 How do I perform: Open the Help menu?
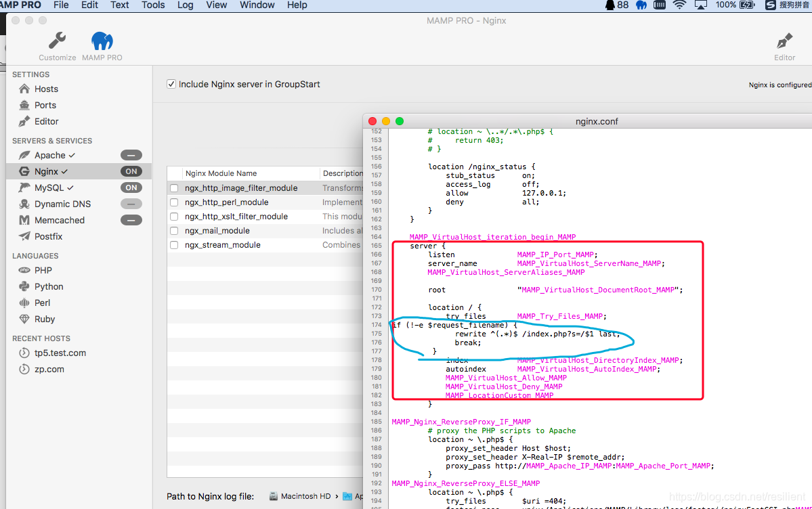pyautogui.click(x=297, y=5)
